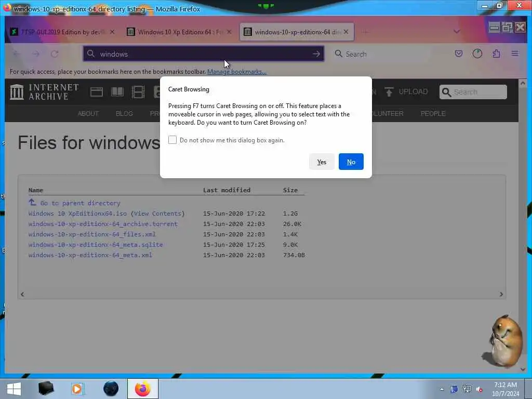Click the forward navigation arrow
Screen dimensions: 532x399
36,54
